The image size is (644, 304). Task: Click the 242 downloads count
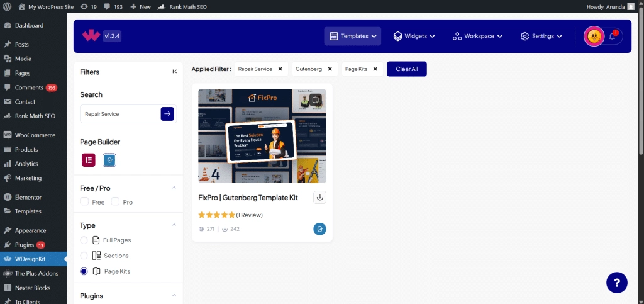coord(231,229)
